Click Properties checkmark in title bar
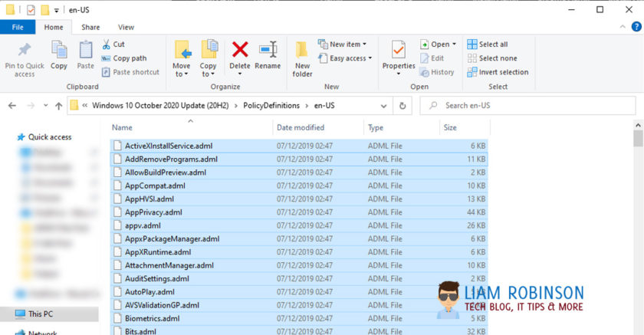The width and height of the screenshot is (644, 335). pyautogui.click(x=31, y=10)
